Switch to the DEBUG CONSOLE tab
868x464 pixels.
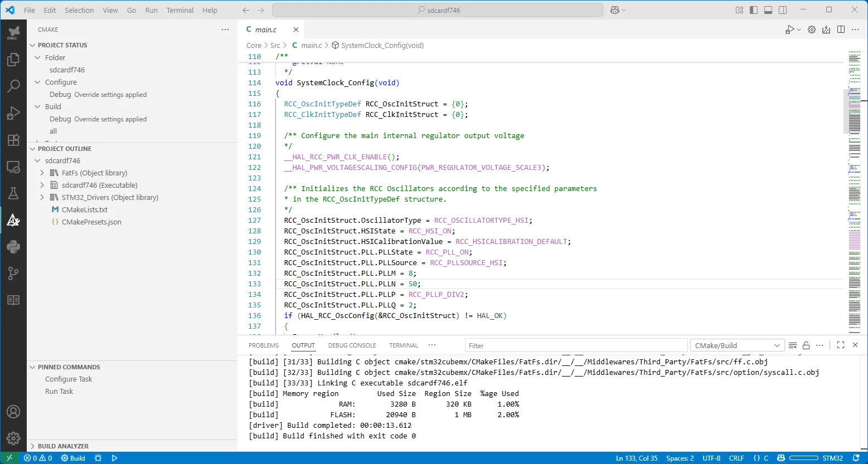click(x=352, y=345)
